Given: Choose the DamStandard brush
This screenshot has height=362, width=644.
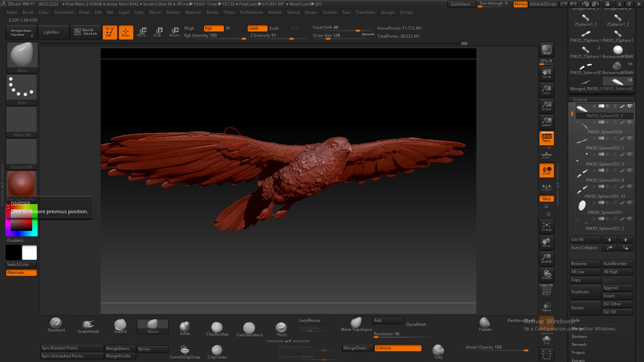Looking at the screenshot, I should 249,330.
